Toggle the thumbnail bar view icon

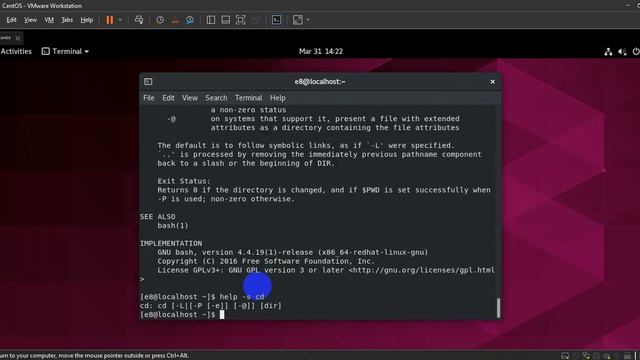225,20
